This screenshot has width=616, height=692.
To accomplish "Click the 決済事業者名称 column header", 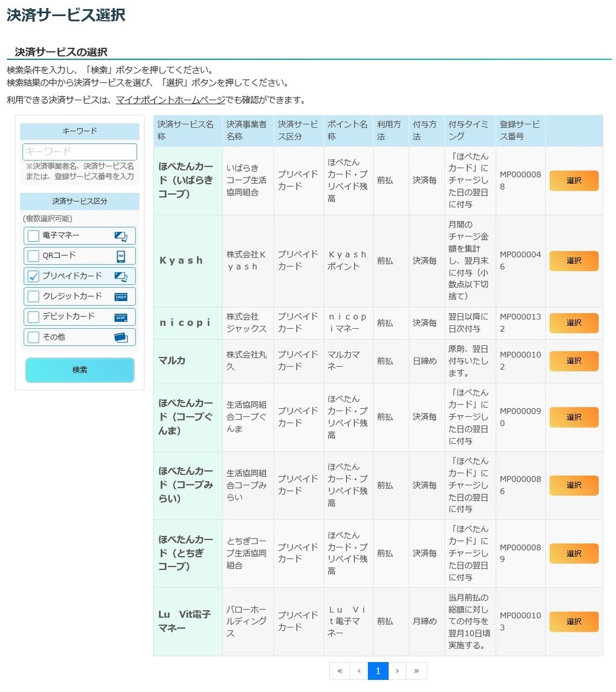I will pos(248,130).
